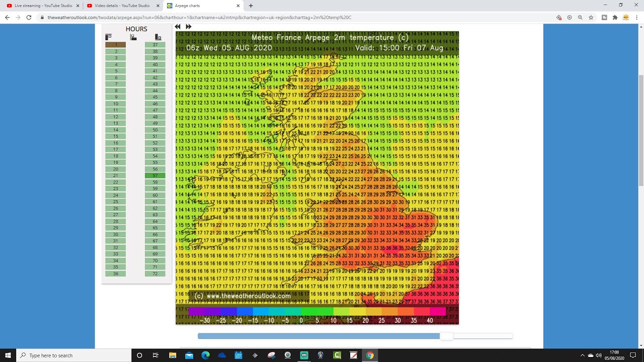Select hour 36 in the hours list
Image resolution: width=644 pixels, height=362 pixels.
click(116, 274)
